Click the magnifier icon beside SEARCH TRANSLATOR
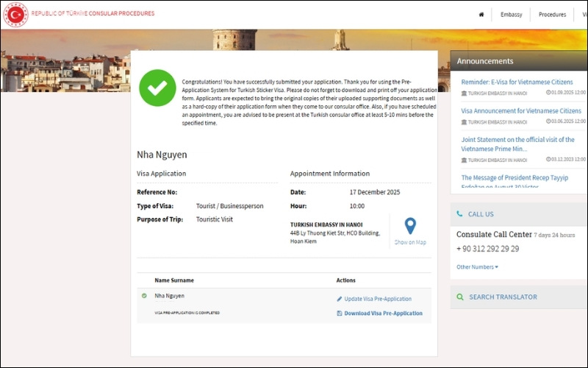Image resolution: width=588 pixels, height=368 pixels. 460,297
